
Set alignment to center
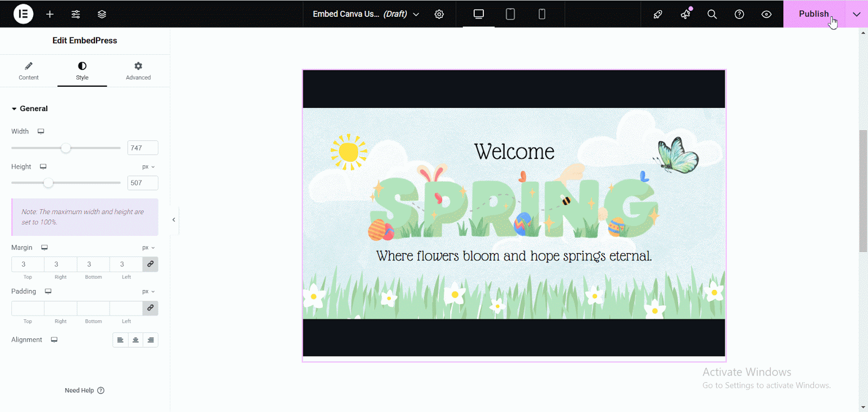pos(136,340)
